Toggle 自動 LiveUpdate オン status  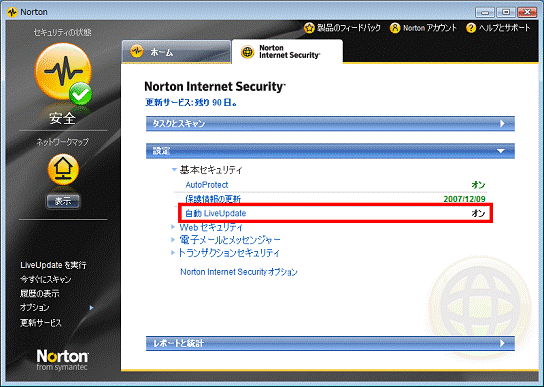(478, 213)
